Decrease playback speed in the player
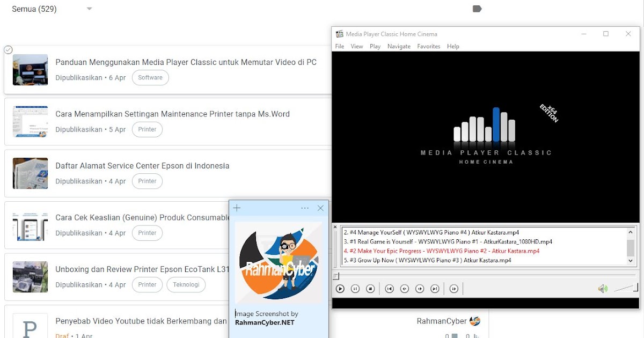This screenshot has height=338, width=644. point(405,289)
